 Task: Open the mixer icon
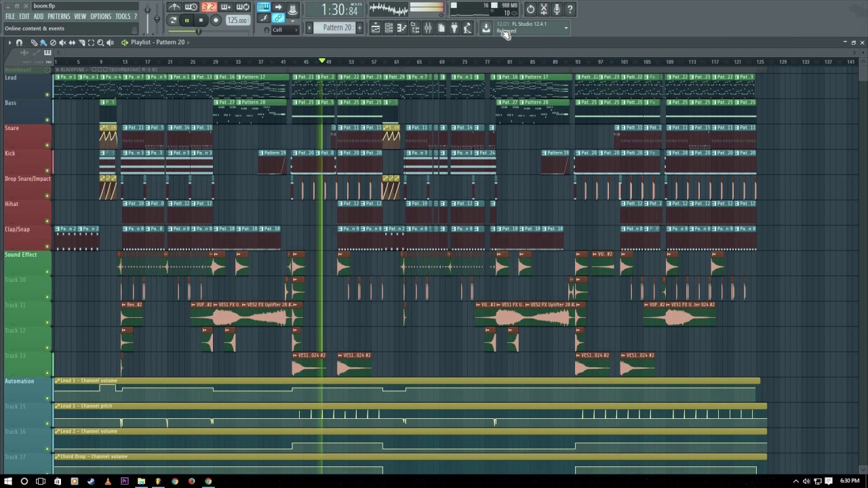[427, 27]
